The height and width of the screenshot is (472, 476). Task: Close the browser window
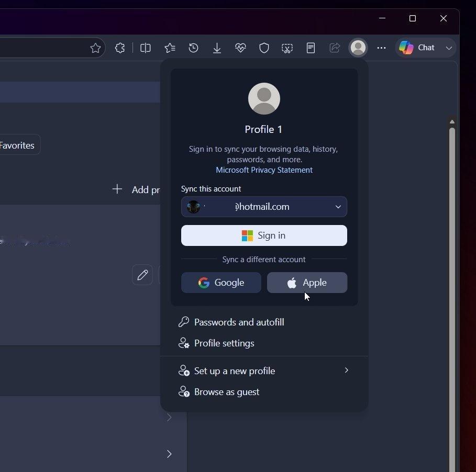tap(443, 18)
